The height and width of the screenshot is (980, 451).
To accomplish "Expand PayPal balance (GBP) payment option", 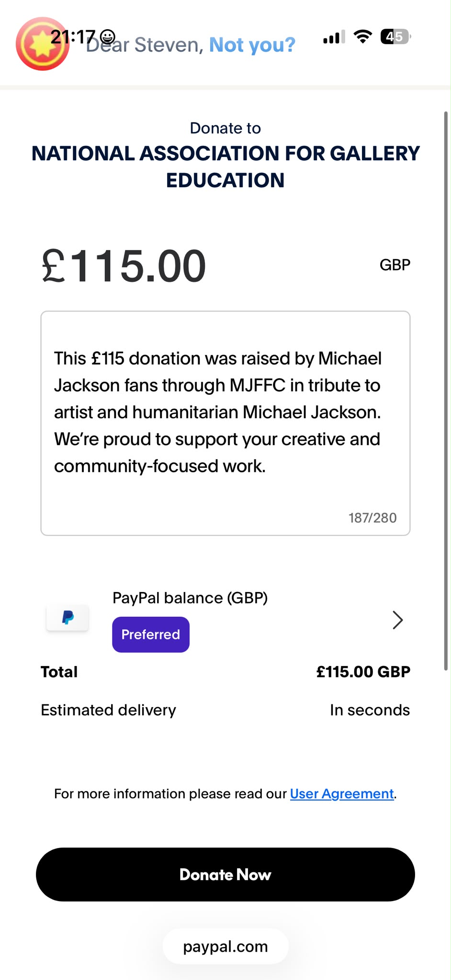I will [225, 620].
